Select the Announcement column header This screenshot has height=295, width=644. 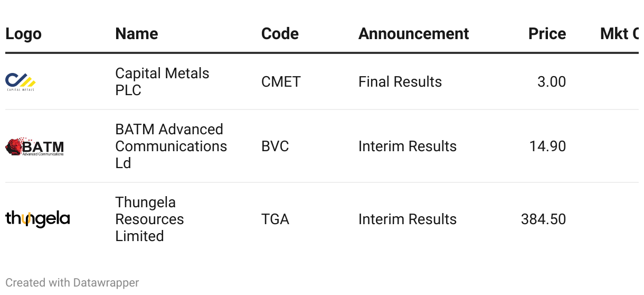click(x=413, y=34)
